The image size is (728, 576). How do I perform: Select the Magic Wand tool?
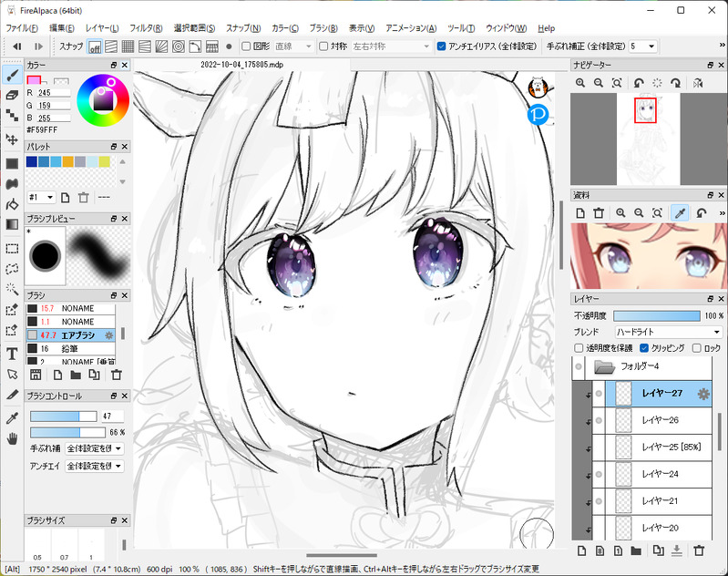click(x=13, y=290)
